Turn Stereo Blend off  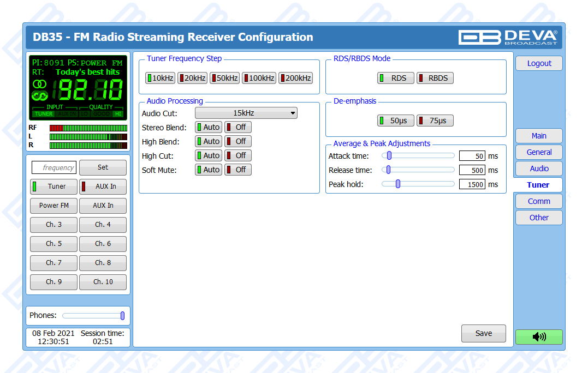(238, 127)
